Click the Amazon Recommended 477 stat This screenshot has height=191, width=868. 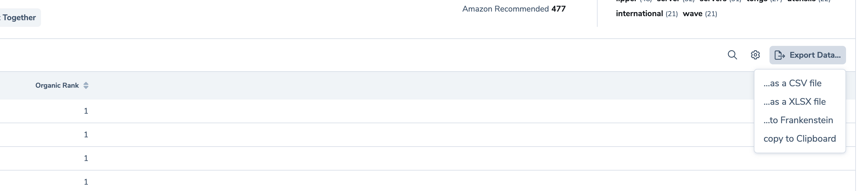513,9
